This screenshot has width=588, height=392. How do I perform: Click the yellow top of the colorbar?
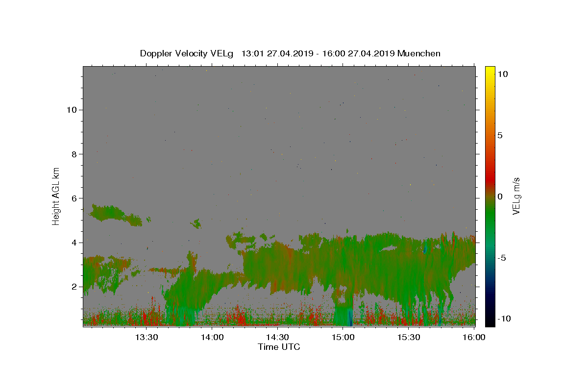490,71
